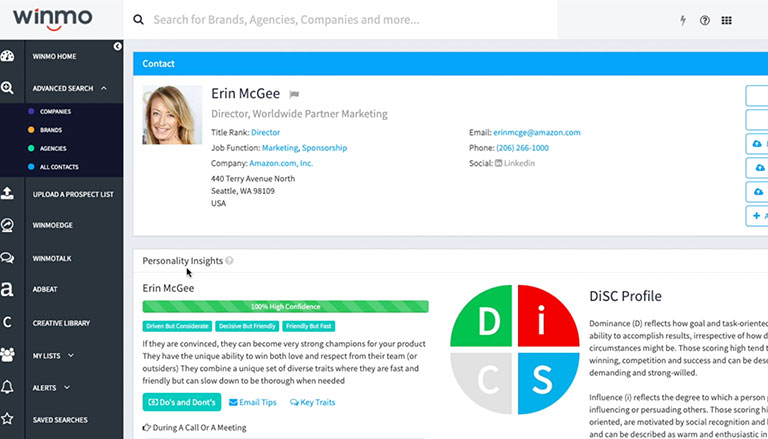Viewport: 768px width, 439px height.
Task: Click the WinmoEdge icon
Action: click(x=7, y=225)
